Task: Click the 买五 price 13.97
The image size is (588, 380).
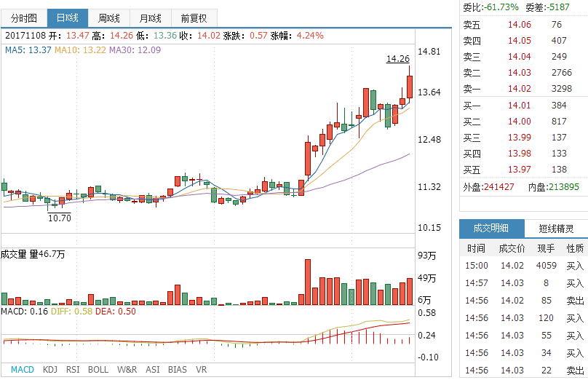Action: [x=520, y=170]
